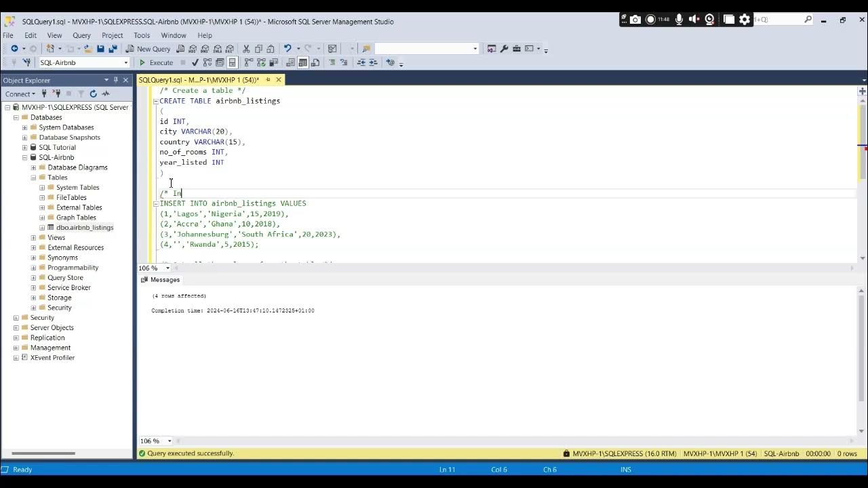Screen dimensions: 868x488
Task: Toggle Results to File mode
Action: [315, 62]
